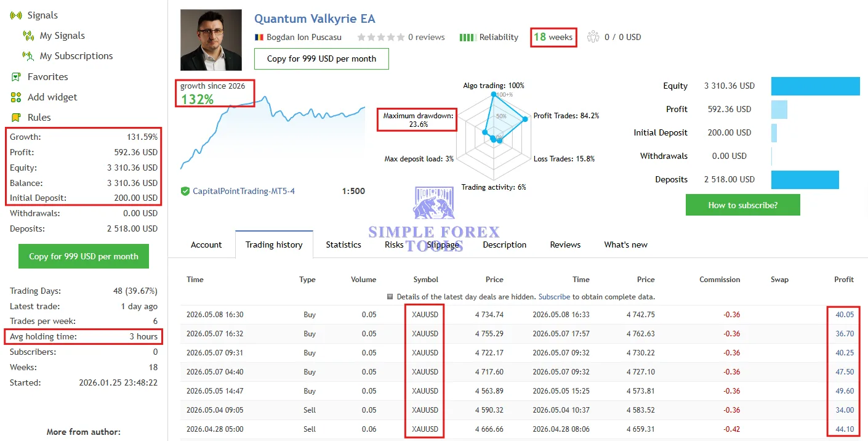This screenshot has width=868, height=441.
Task: Click the 1:500 leverage value
Action: (x=353, y=191)
